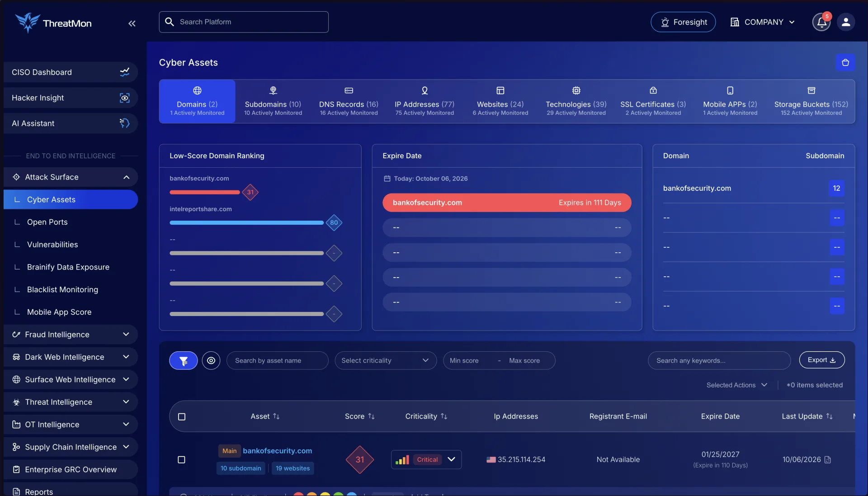The image size is (868, 496).
Task: Collapse the sidebar with double-chevron icon
Action: pos(132,23)
